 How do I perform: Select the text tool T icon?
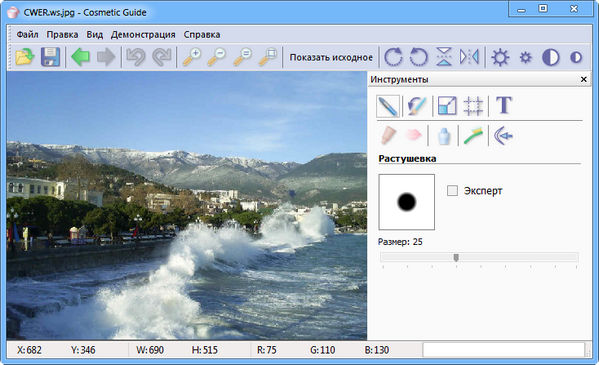[504, 105]
